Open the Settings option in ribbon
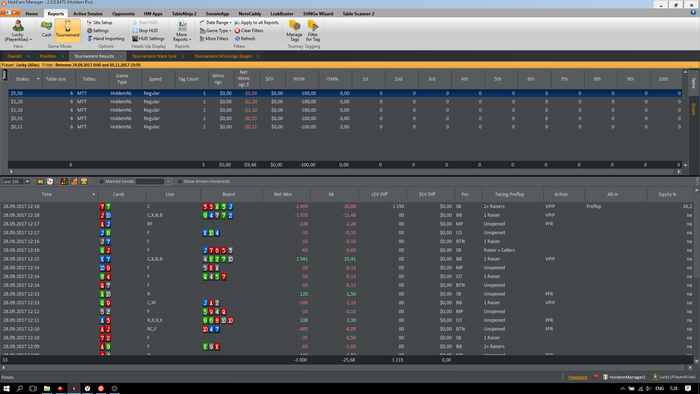Viewport: 700px width, 394px height. (98, 30)
